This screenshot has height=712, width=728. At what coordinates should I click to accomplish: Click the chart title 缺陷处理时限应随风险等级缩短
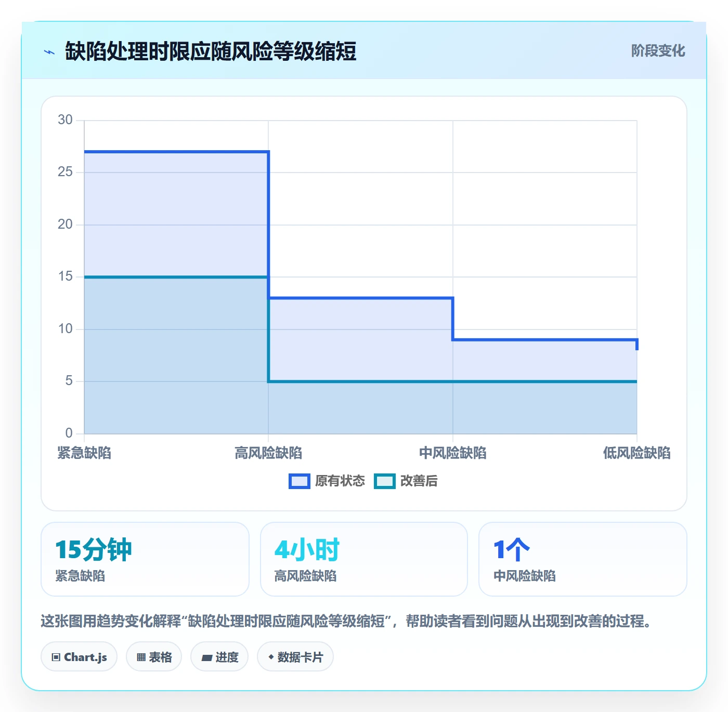(x=211, y=51)
